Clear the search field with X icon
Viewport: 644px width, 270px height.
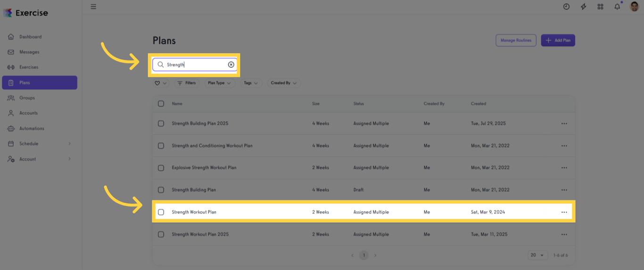tap(231, 65)
